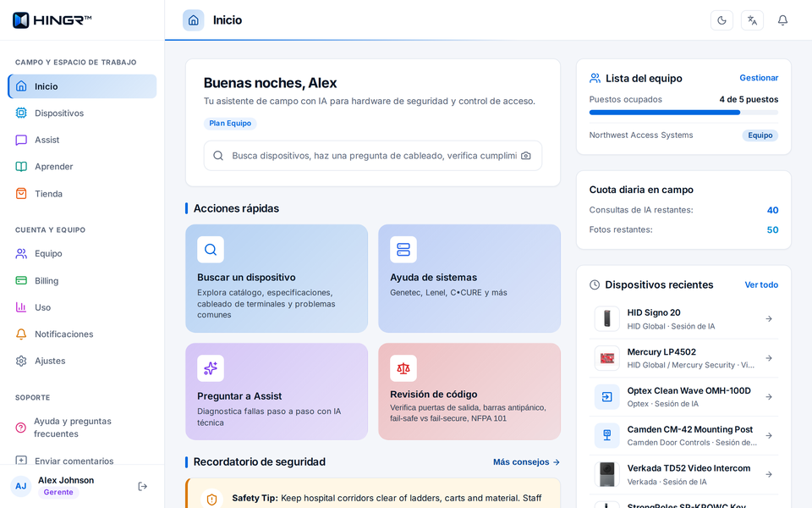Click the arrow on the Verkada TD52 row

tap(769, 474)
